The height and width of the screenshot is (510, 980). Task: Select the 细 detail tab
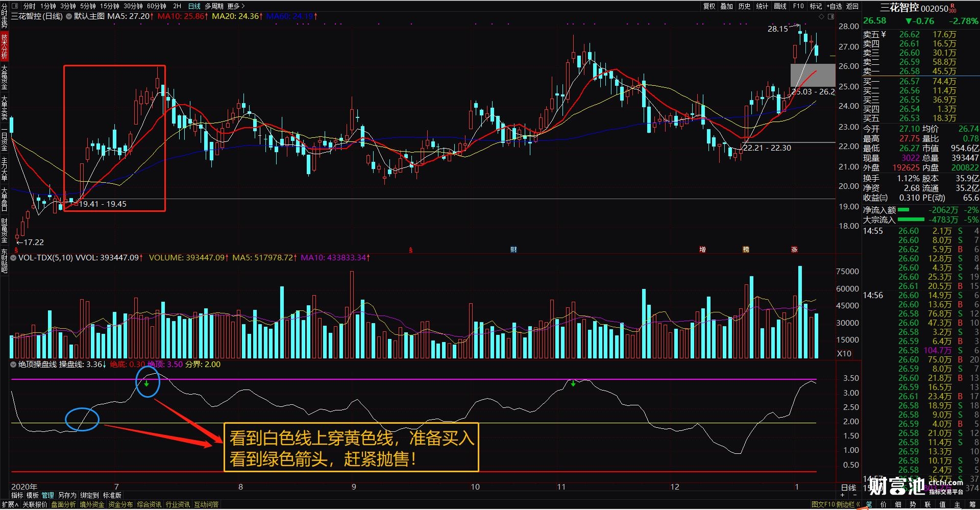click(x=898, y=504)
